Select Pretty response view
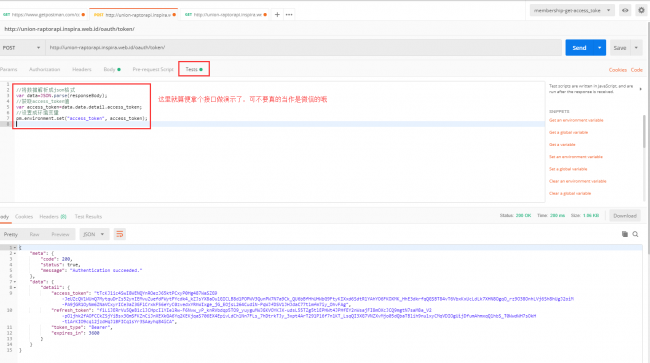The height and width of the screenshot is (363, 650). [11, 235]
